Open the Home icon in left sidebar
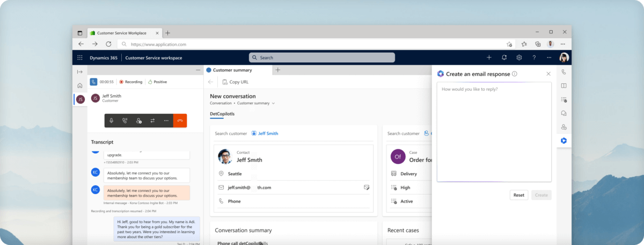 point(80,85)
